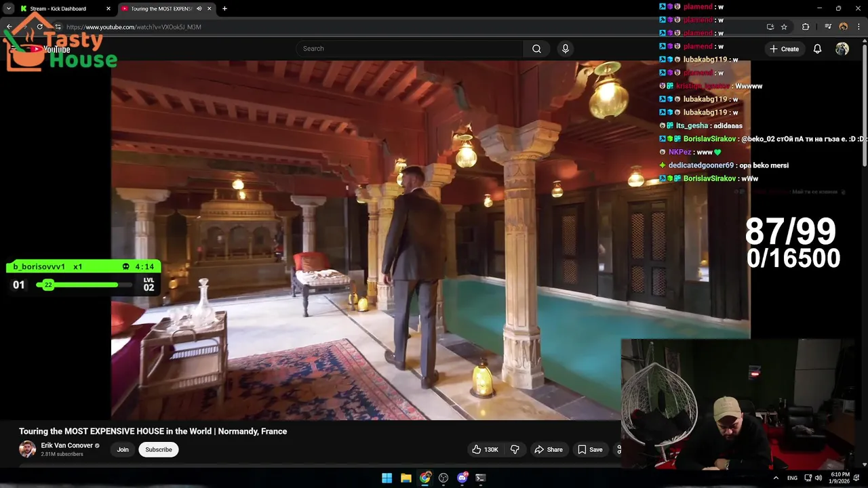Screen dimensions: 868x488
Task: Open YouTube account avatar menu
Action: (x=842, y=49)
